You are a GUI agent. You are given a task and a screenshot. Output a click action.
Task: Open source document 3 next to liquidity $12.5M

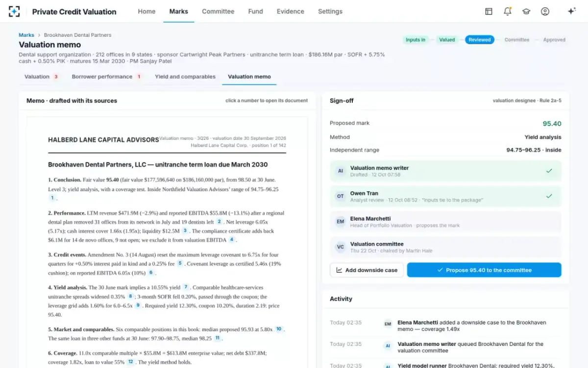tap(185, 231)
